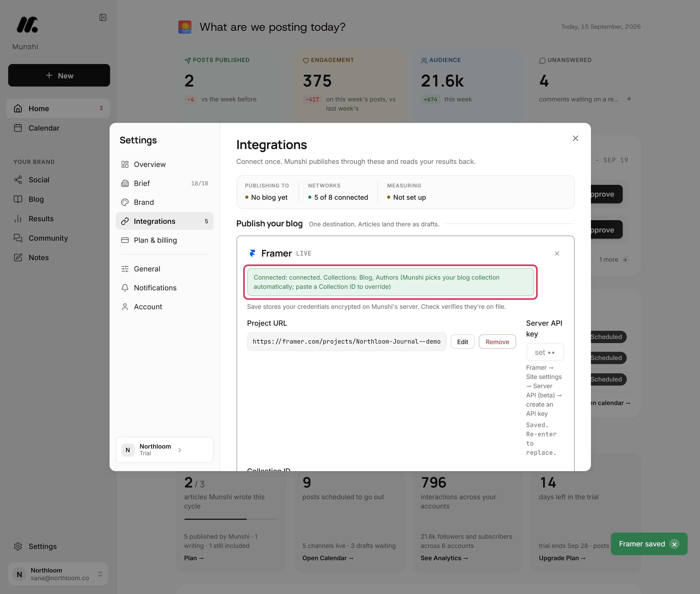The image size is (700, 594).
Task: Click the green Connected status message
Action: pos(390,282)
